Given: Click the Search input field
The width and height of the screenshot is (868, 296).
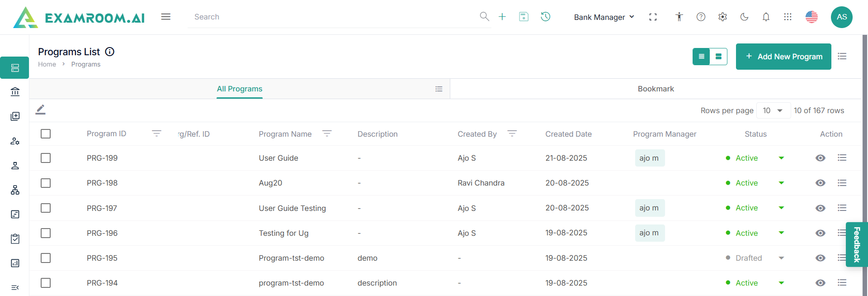Looking at the screenshot, I should (x=335, y=17).
